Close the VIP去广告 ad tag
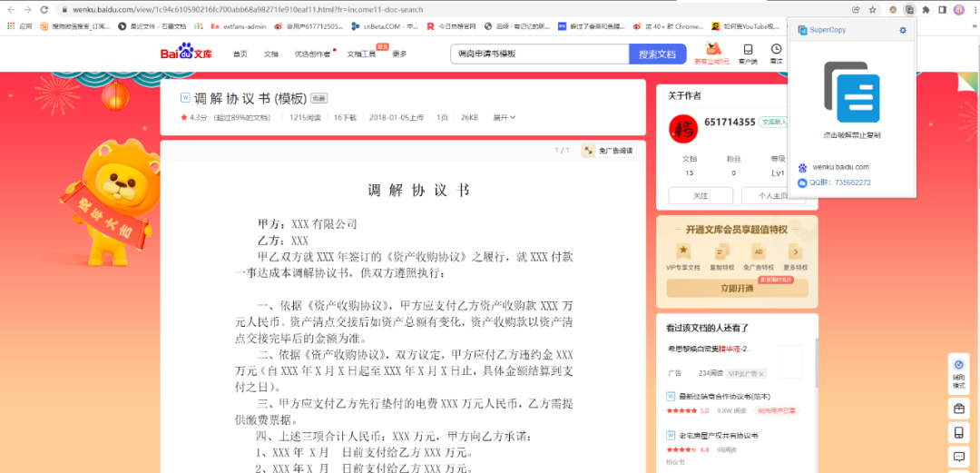The height and width of the screenshot is (473, 980). click(761, 373)
